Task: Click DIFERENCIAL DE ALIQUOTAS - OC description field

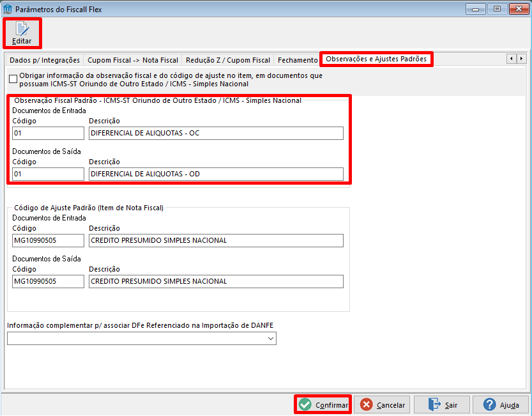Action: pyautogui.click(x=216, y=133)
